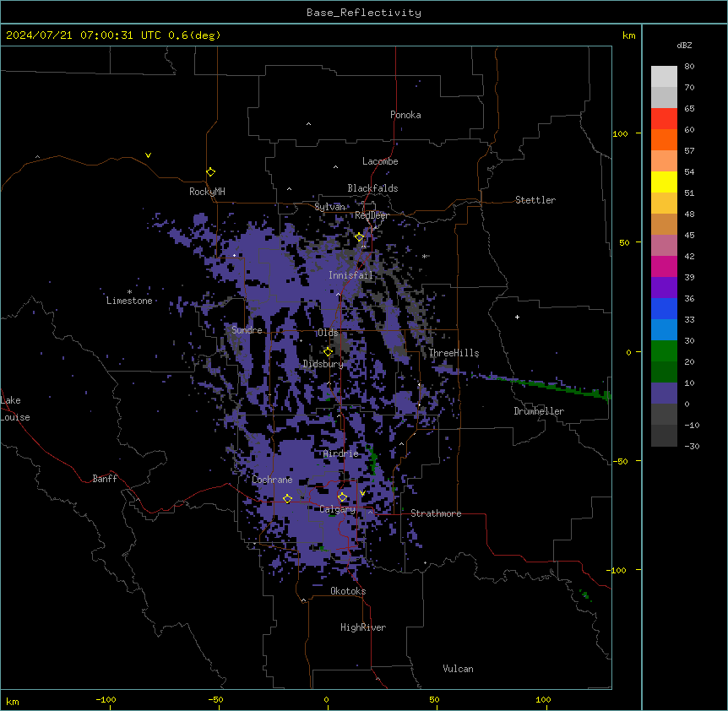Select the yellow diamond marker above Didsbury

coord(329,352)
